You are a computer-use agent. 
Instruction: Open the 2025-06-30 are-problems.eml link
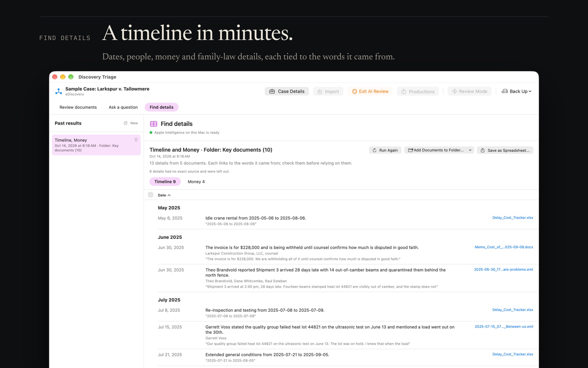503,270
